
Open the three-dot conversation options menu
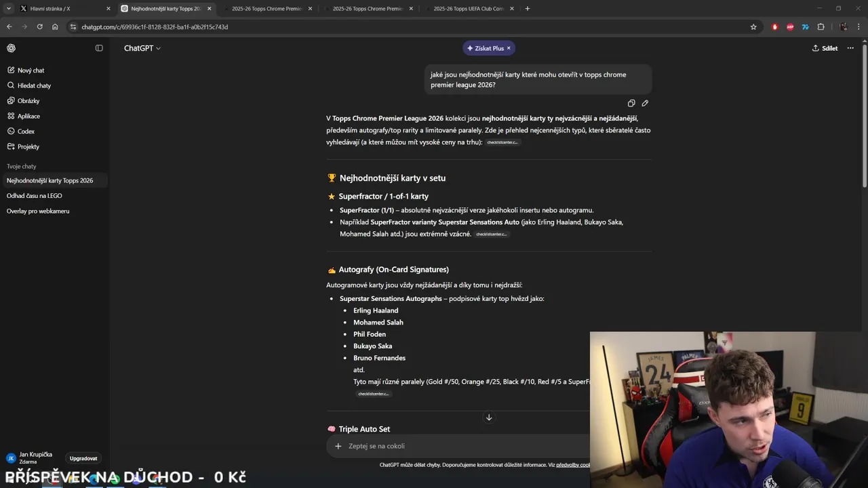[850, 48]
